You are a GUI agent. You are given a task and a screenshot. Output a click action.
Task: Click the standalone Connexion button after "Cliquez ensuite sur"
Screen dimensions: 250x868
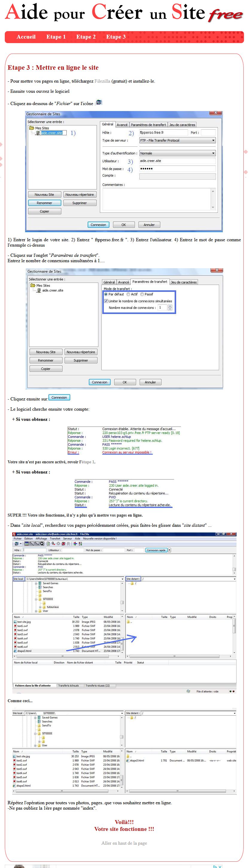tap(59, 397)
